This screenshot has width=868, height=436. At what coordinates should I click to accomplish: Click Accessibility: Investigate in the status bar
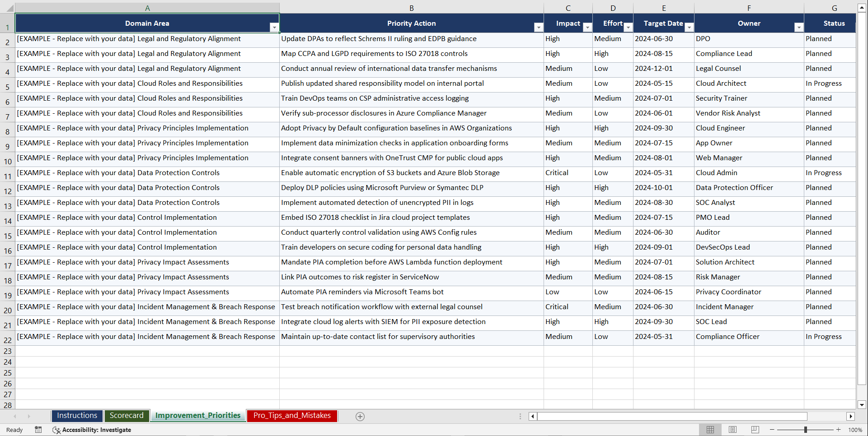coord(97,430)
